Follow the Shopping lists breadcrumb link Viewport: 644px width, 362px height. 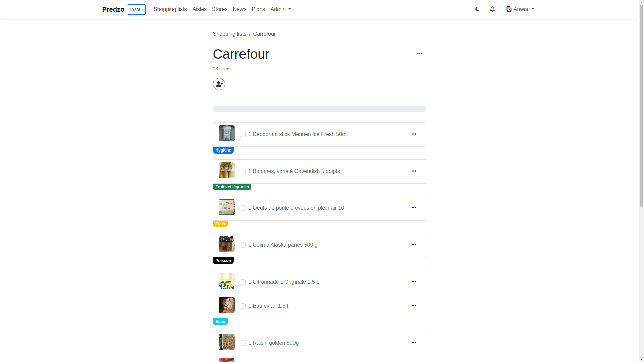coord(229,34)
